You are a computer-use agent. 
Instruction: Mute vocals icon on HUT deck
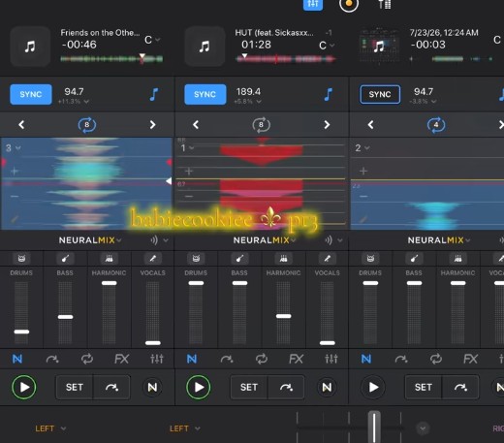click(x=328, y=259)
